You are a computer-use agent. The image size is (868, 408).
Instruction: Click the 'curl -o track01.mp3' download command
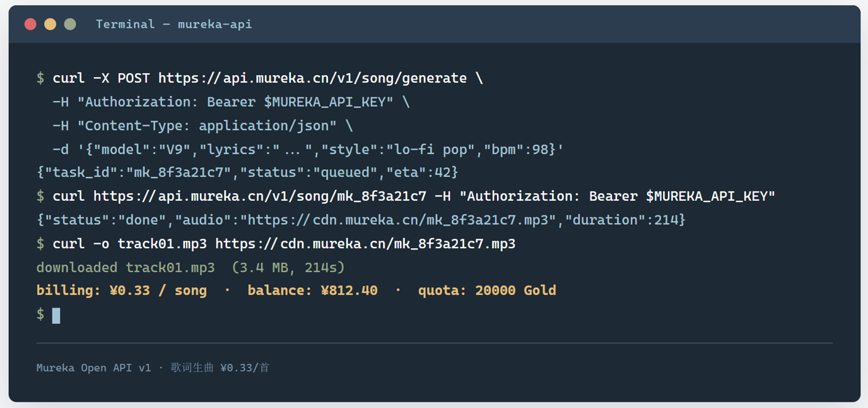coord(276,244)
